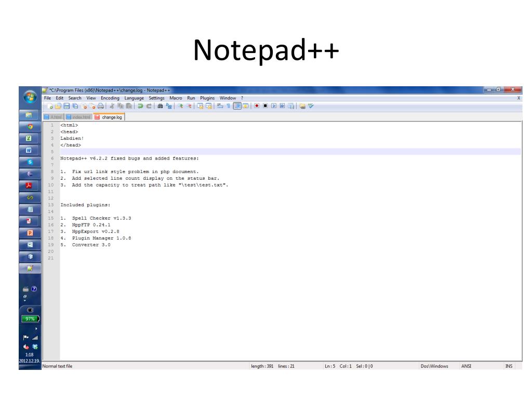Click the Replace toolbar icon
This screenshot has height=399, width=532.
pyautogui.click(x=169, y=106)
